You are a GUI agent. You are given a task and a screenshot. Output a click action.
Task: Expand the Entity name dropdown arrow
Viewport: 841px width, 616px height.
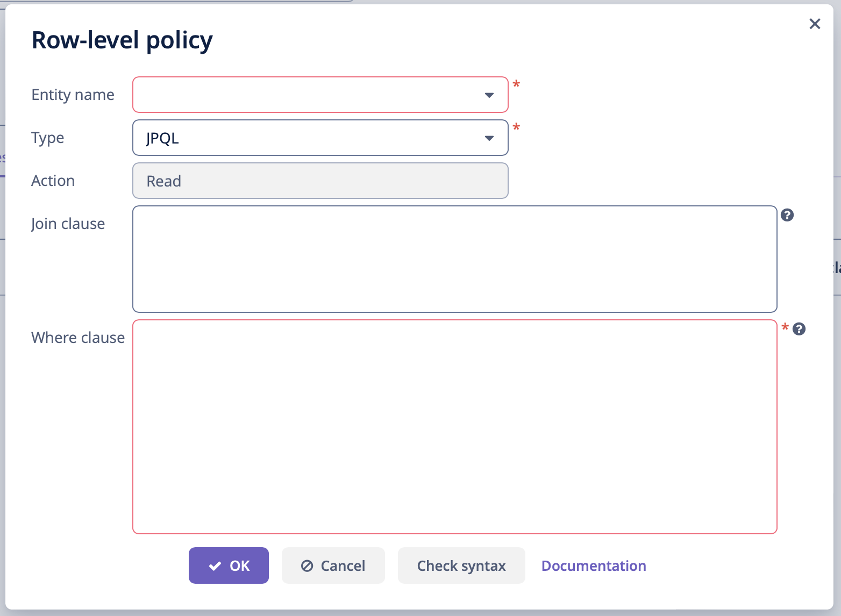(x=489, y=95)
